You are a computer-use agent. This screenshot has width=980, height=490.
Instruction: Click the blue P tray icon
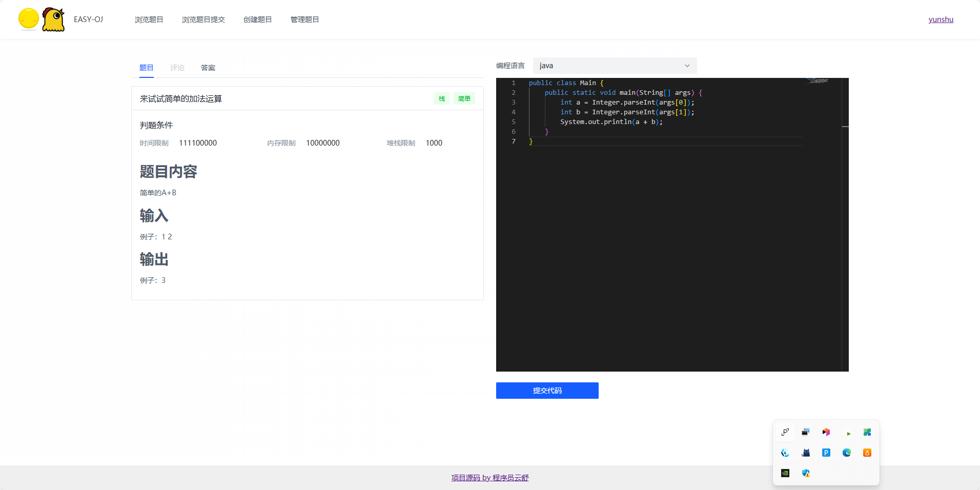(x=826, y=453)
